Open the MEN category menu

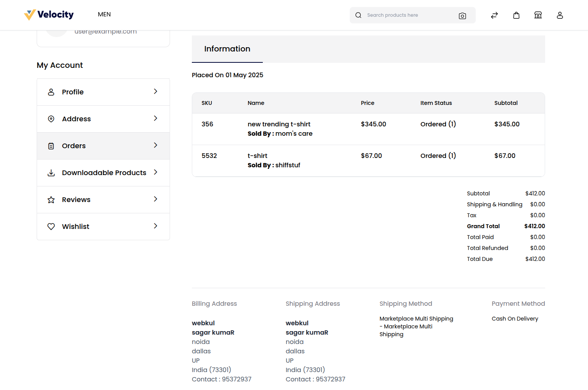(x=104, y=14)
